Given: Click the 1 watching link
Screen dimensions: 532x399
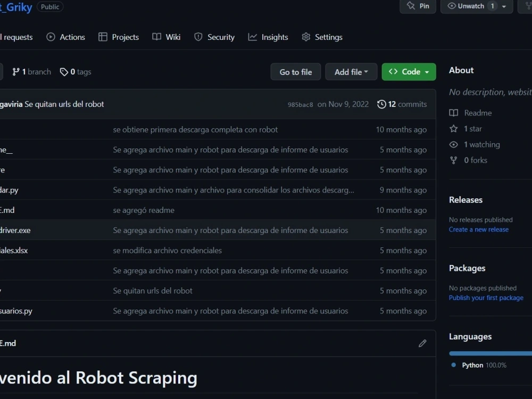Looking at the screenshot, I should 482,145.
